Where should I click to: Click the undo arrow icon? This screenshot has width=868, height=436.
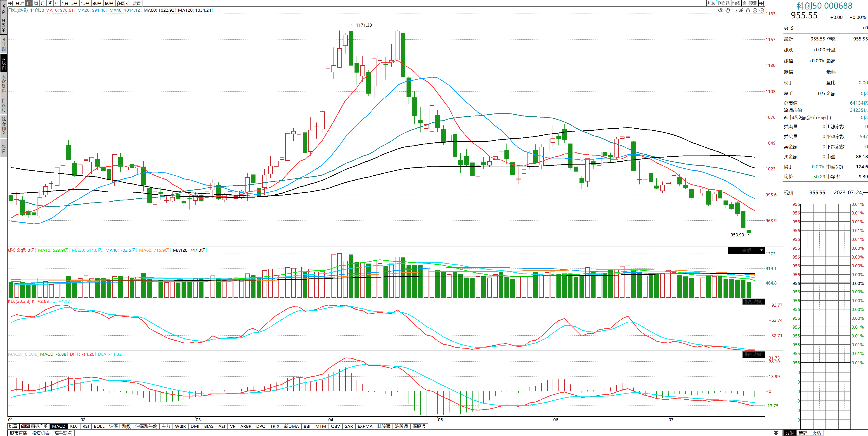point(734,10)
